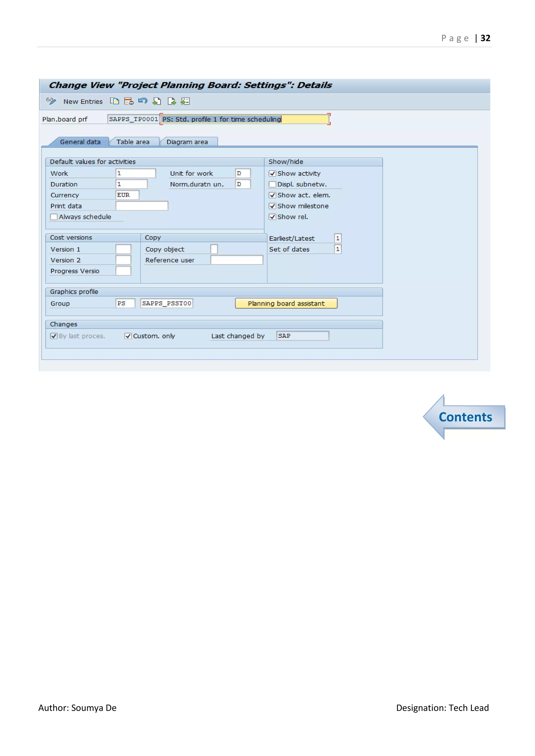
Task: Uncheck Show activity checkbox
Action: point(272,174)
